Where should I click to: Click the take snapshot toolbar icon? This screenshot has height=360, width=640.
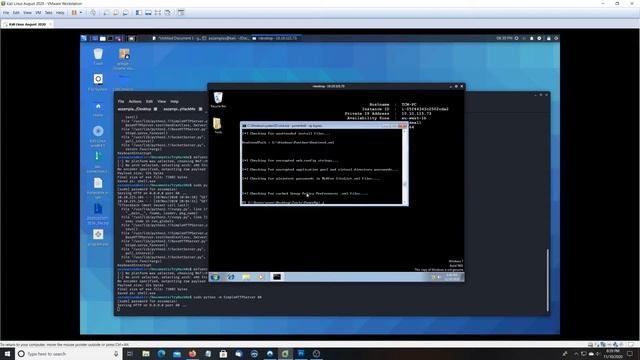coord(107,13)
